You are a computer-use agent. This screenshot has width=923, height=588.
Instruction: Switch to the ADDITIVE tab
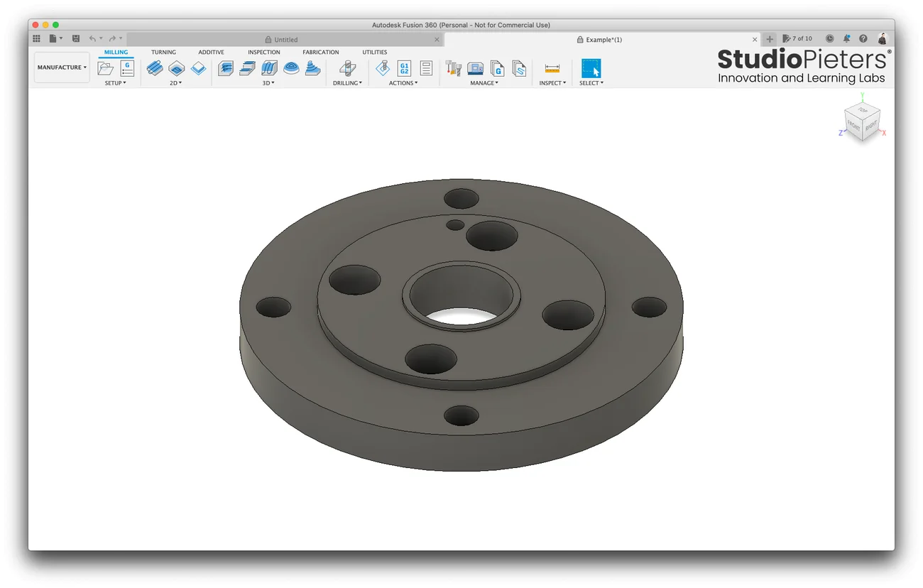coord(211,53)
